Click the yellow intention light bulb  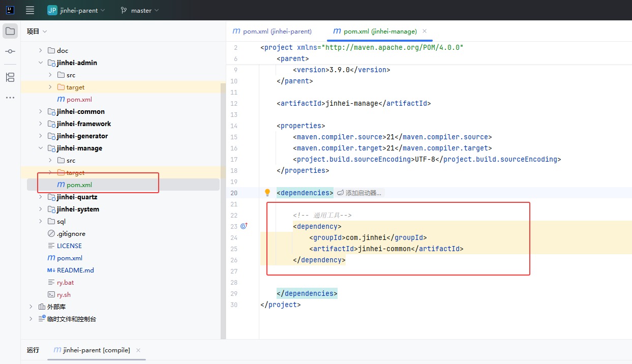(267, 193)
